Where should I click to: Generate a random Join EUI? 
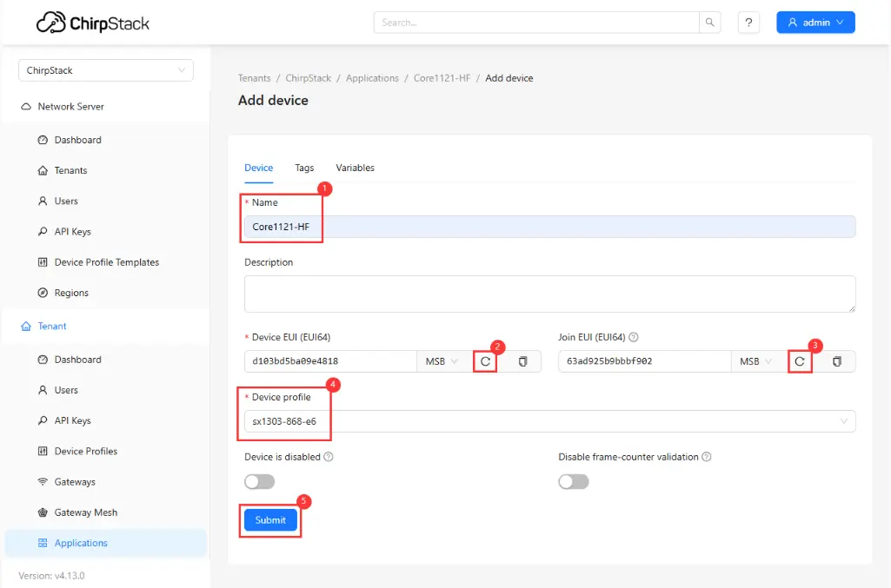coord(800,361)
